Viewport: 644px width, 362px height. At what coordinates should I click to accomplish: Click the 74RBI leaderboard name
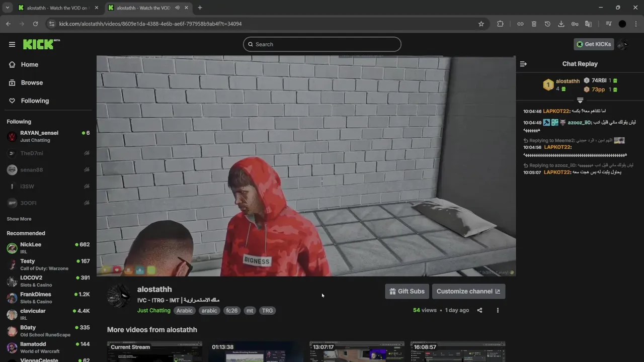click(x=599, y=80)
